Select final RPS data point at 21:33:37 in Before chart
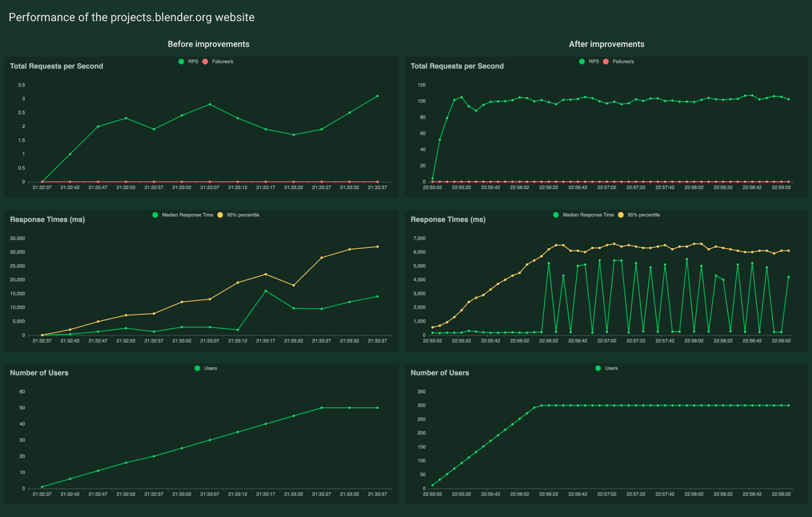The width and height of the screenshot is (812, 517). click(x=377, y=96)
